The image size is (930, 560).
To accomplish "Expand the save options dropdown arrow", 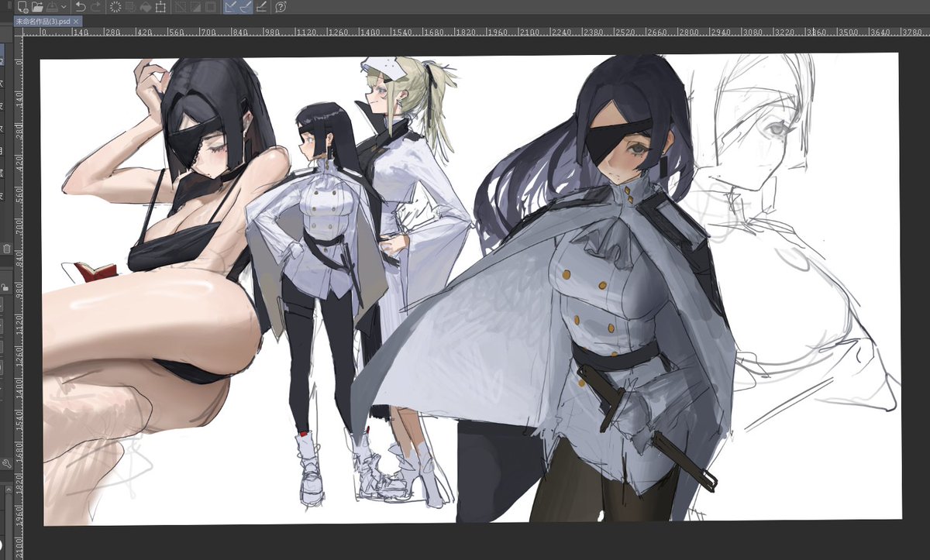I will coord(64,7).
